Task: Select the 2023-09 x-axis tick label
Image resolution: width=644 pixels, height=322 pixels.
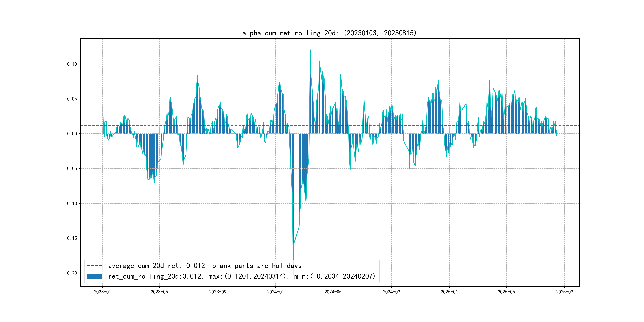Action: point(217,292)
